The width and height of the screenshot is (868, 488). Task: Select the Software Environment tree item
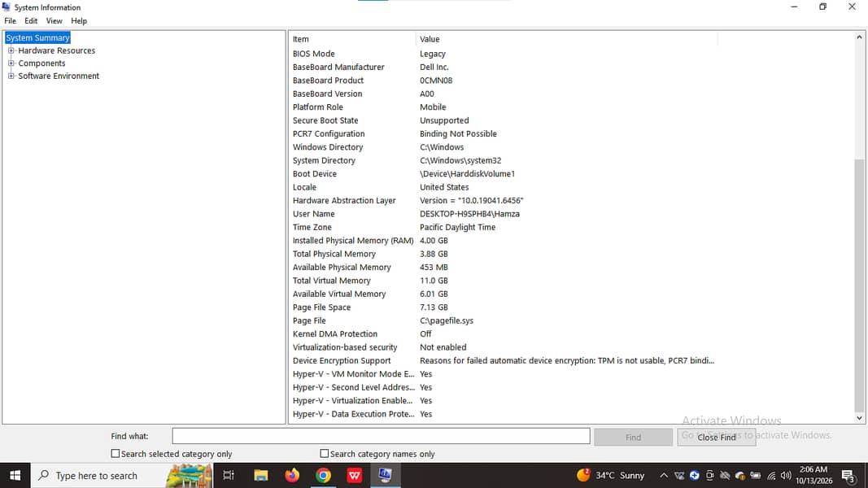59,76
